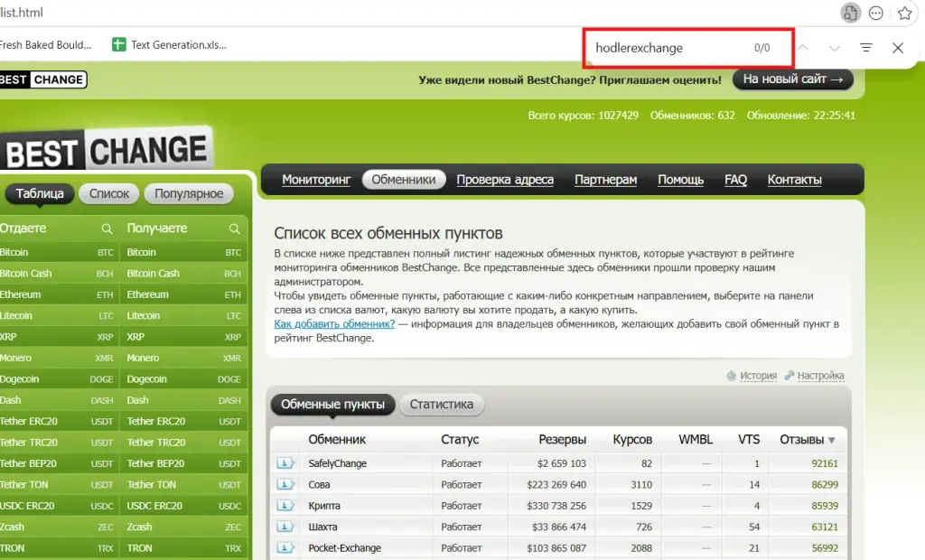
Task: Sort table by WMBL header
Action: coord(696,440)
